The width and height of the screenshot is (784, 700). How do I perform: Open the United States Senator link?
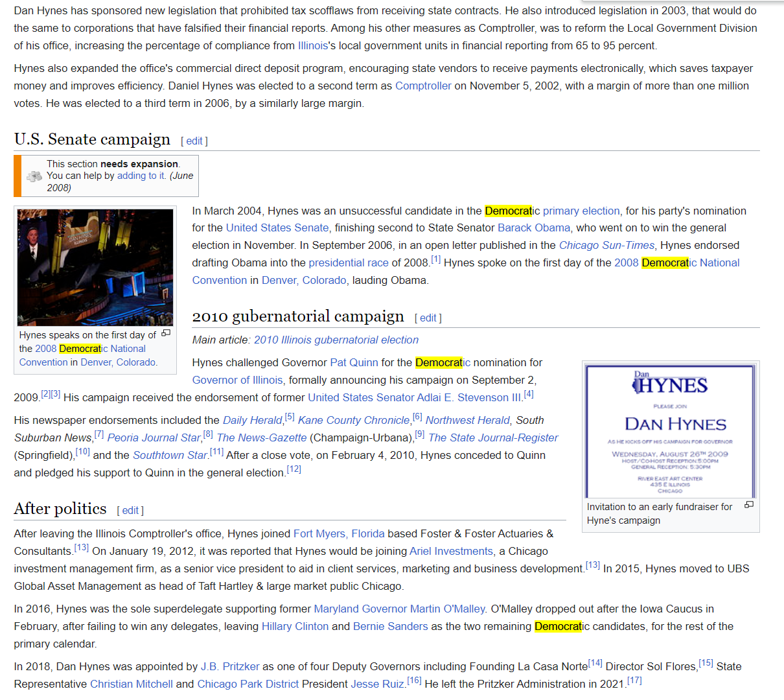(x=361, y=397)
